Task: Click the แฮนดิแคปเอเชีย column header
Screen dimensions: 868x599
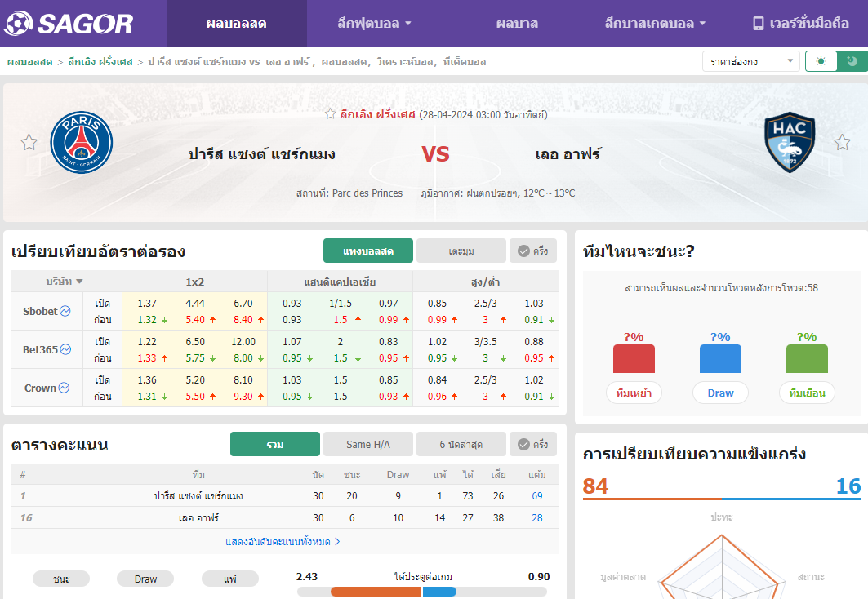Action: 340,282
